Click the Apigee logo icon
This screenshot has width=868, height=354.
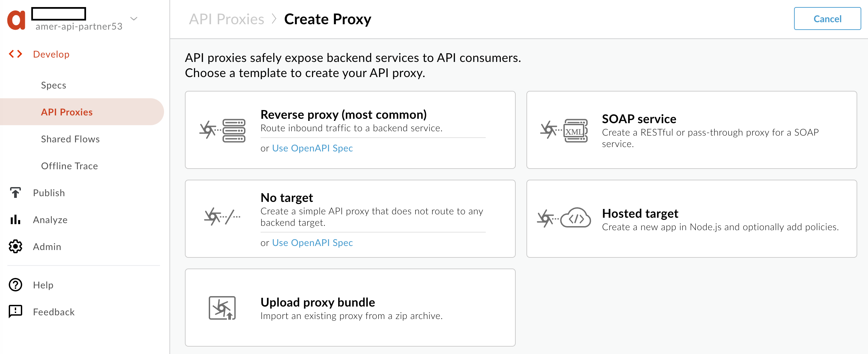click(x=16, y=20)
